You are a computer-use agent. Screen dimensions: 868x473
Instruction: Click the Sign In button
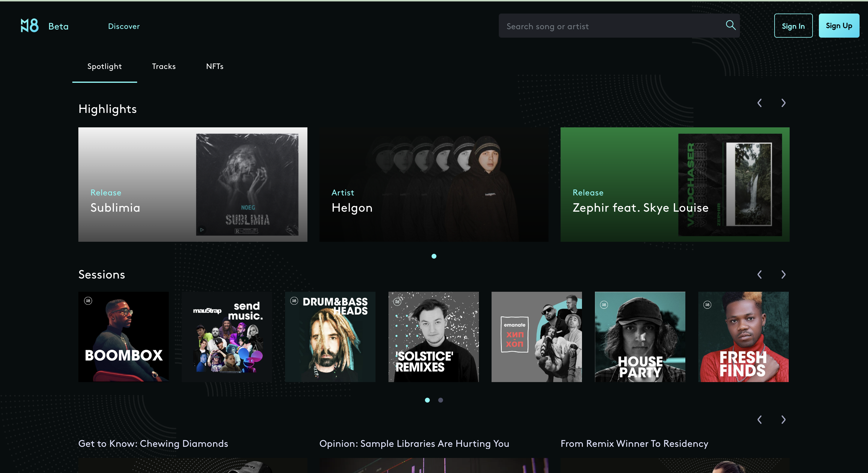click(x=793, y=26)
